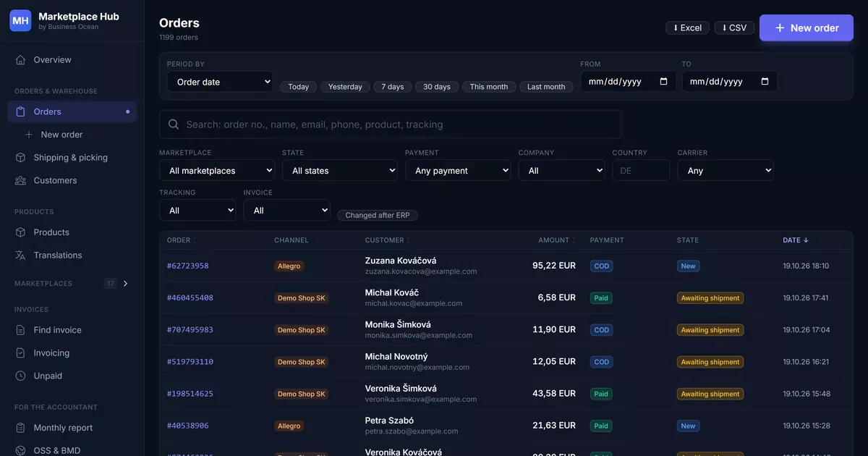The width and height of the screenshot is (868, 456).
Task: Click the sort icon next to AMOUNT header
Action: (x=574, y=240)
